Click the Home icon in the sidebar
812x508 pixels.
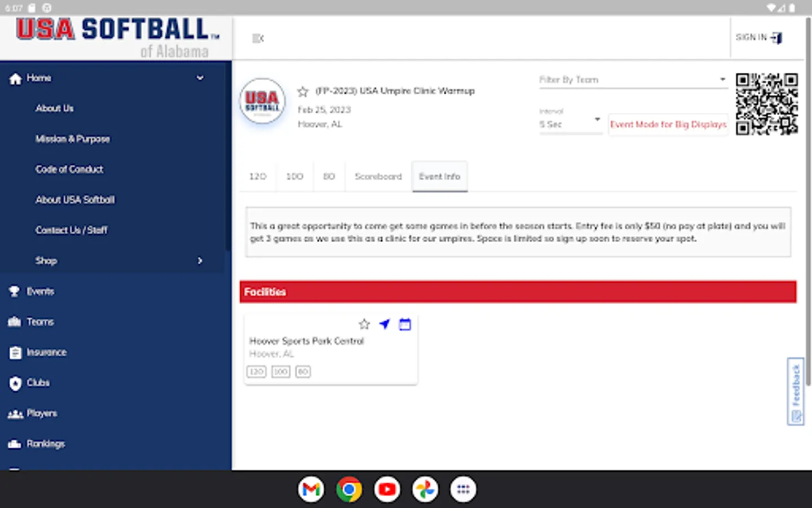(x=15, y=78)
